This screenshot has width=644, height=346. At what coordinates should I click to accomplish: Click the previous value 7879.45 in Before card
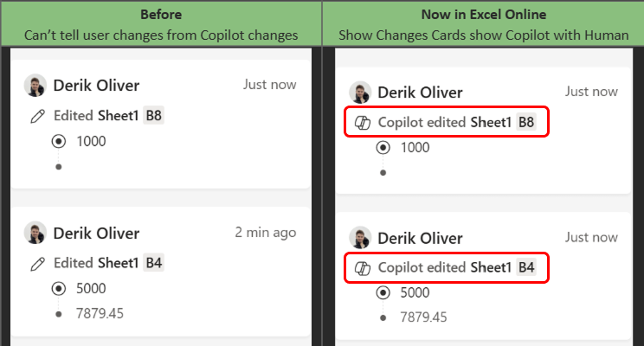click(x=100, y=314)
